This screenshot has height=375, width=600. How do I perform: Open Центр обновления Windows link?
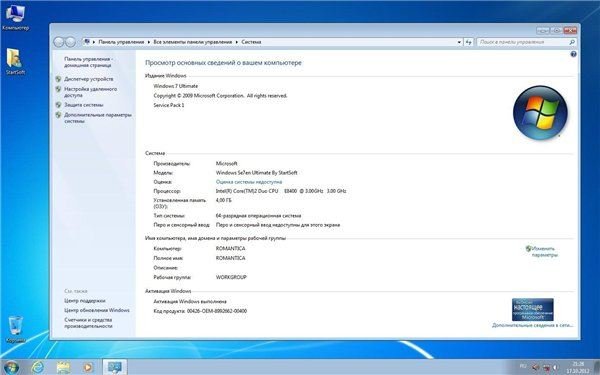97,310
